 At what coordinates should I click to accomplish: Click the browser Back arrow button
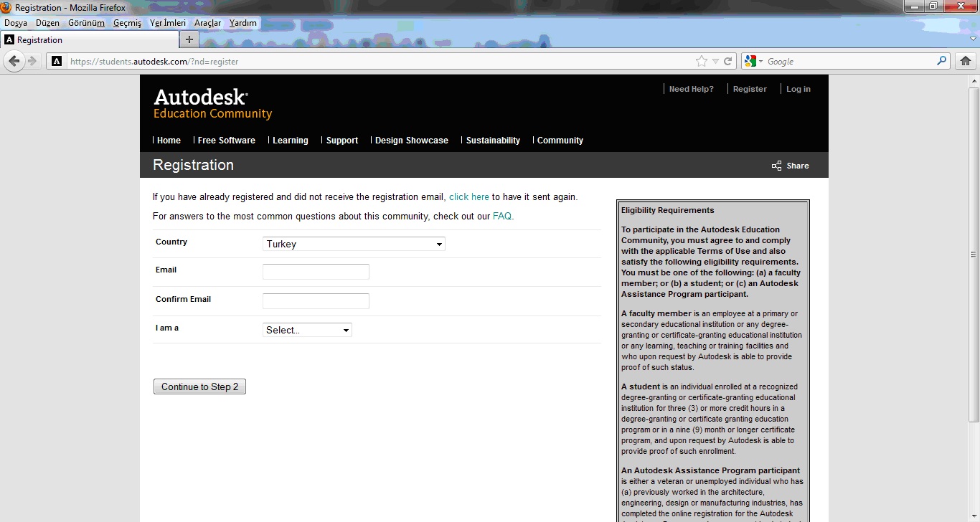coord(14,61)
